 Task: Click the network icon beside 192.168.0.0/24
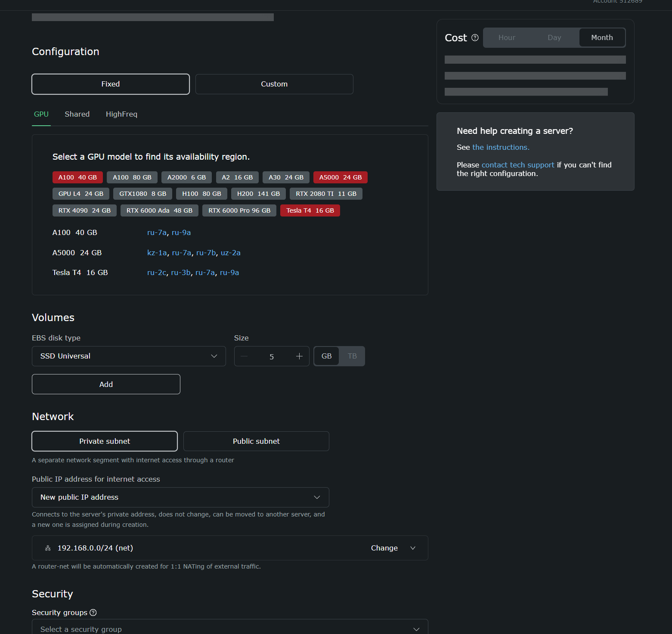point(48,548)
